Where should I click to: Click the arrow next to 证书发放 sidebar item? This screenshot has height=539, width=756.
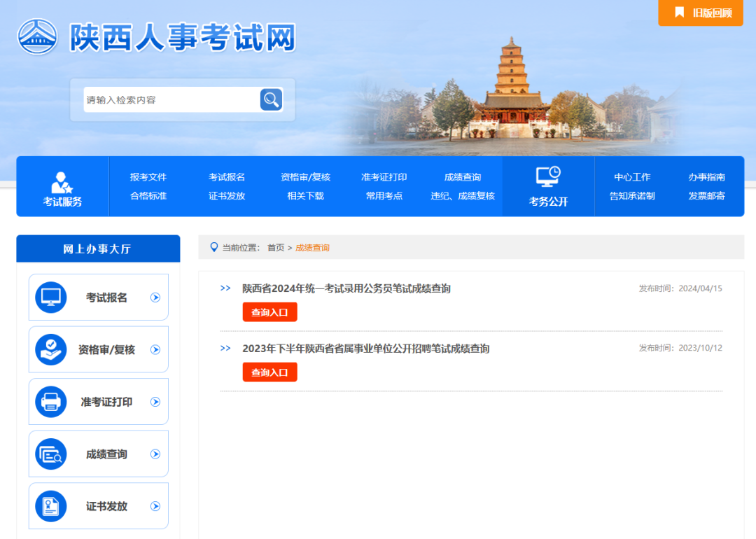(x=155, y=506)
